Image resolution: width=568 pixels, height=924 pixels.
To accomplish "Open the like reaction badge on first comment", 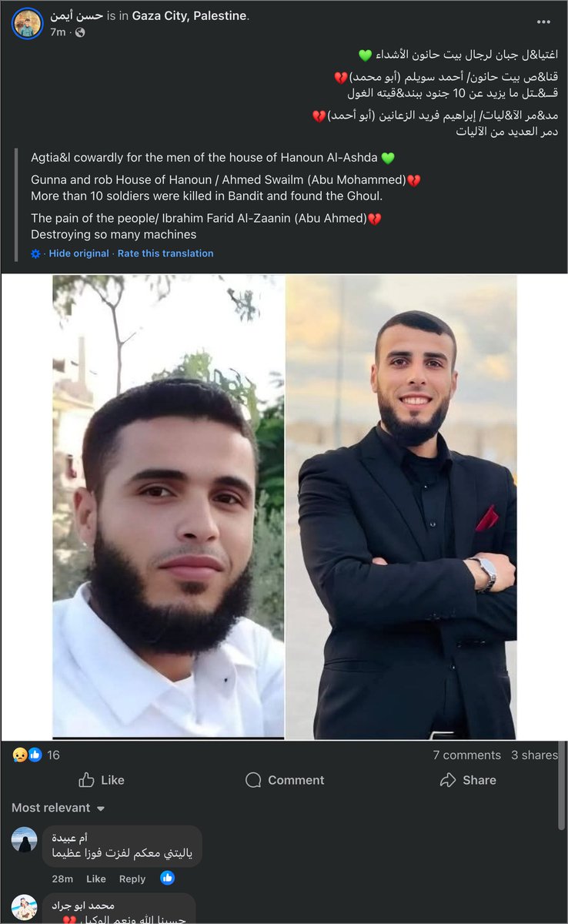I will (167, 878).
